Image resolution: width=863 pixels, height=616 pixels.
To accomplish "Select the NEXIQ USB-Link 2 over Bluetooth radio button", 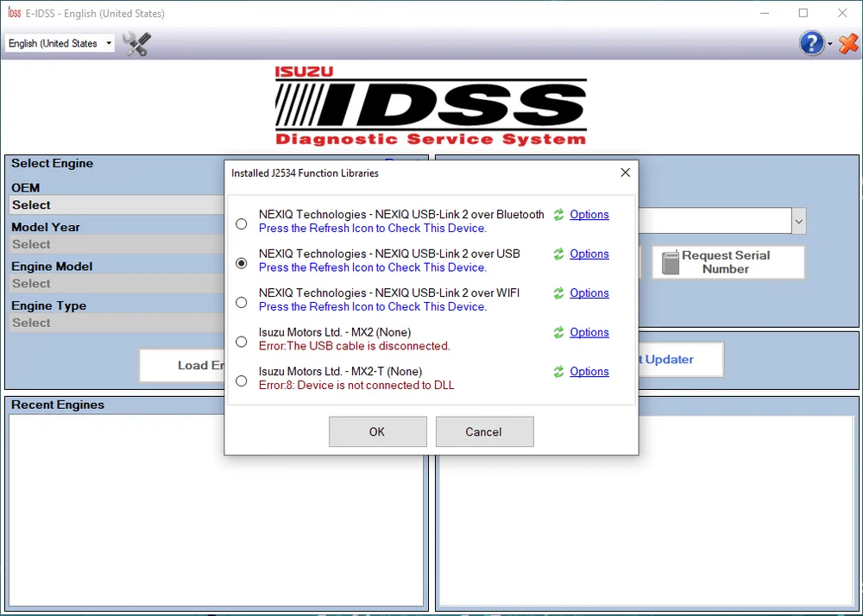I will tap(242, 223).
